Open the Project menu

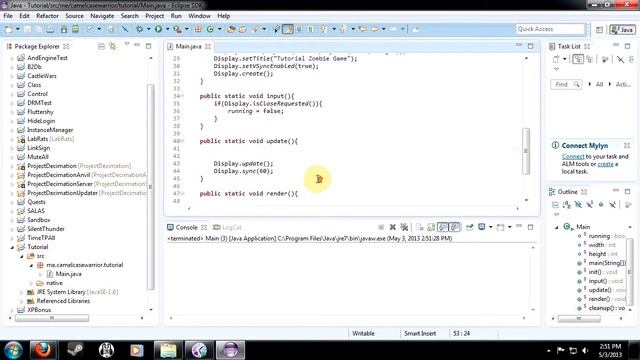click(155, 16)
